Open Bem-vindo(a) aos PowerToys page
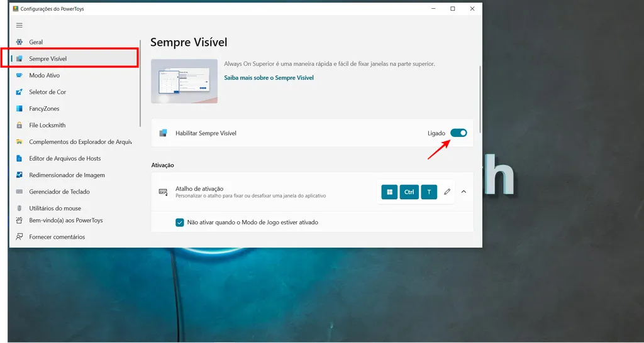Viewport: 644px width, 343px height. (x=65, y=220)
